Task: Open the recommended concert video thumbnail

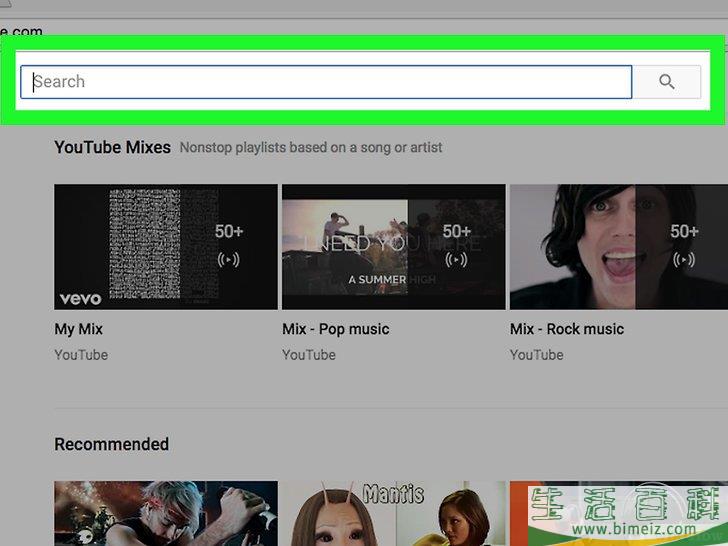Action: tap(166, 514)
